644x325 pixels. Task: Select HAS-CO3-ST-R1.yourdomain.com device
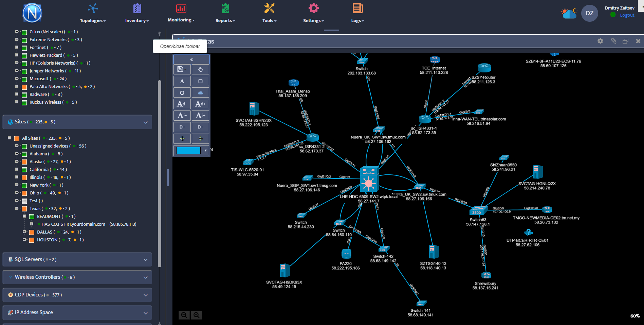73,224
